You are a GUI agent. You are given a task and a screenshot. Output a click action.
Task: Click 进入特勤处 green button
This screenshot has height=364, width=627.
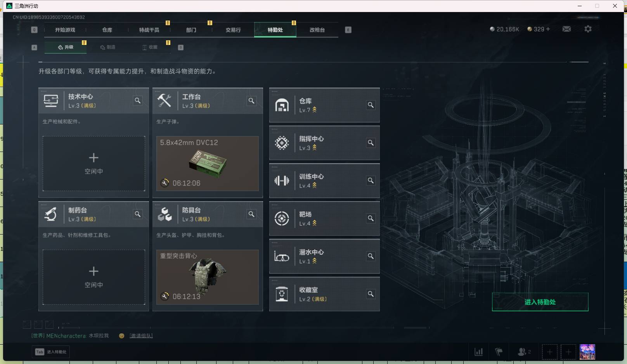tap(540, 302)
